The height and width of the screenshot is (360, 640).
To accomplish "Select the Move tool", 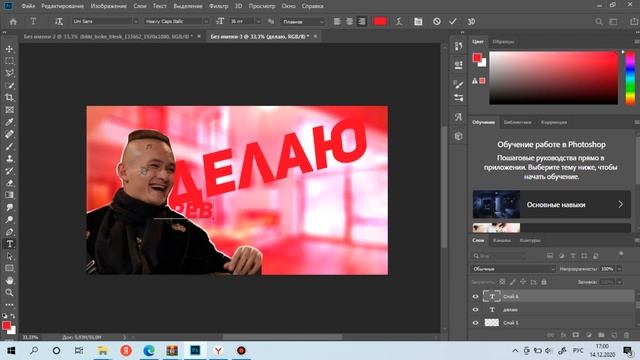I will 9,49.
